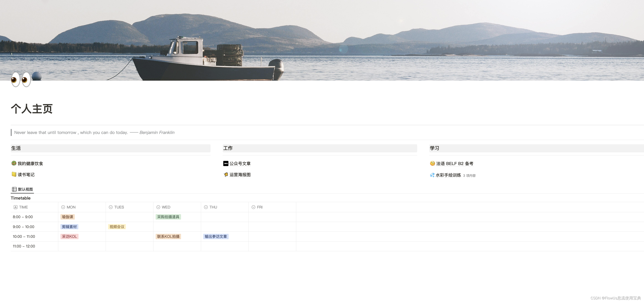Click the red 采访KOL tag

(69, 237)
